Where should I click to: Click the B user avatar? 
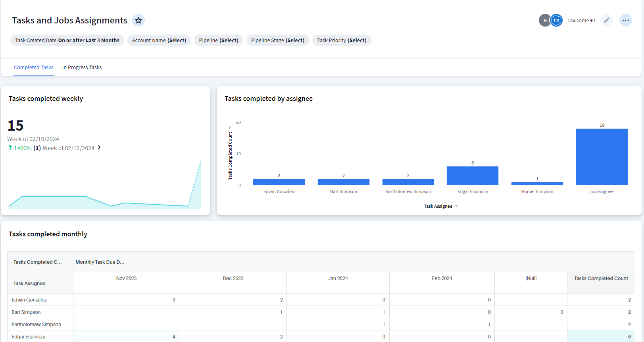pyautogui.click(x=544, y=20)
